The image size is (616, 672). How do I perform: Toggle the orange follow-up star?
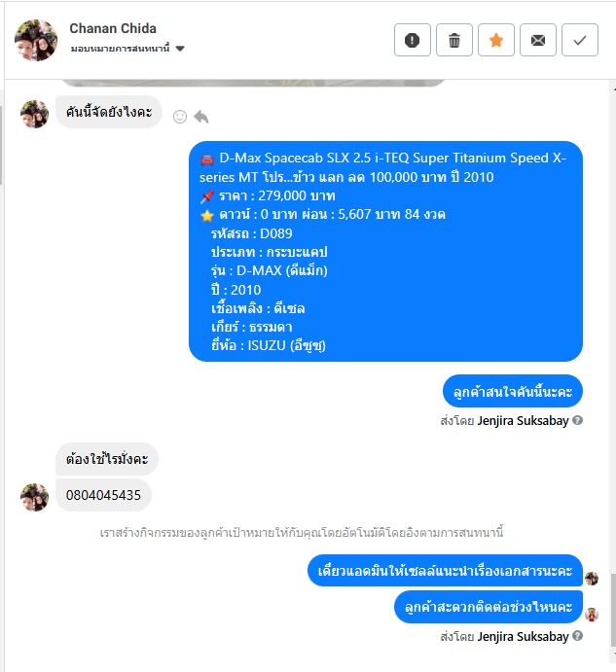(x=496, y=40)
